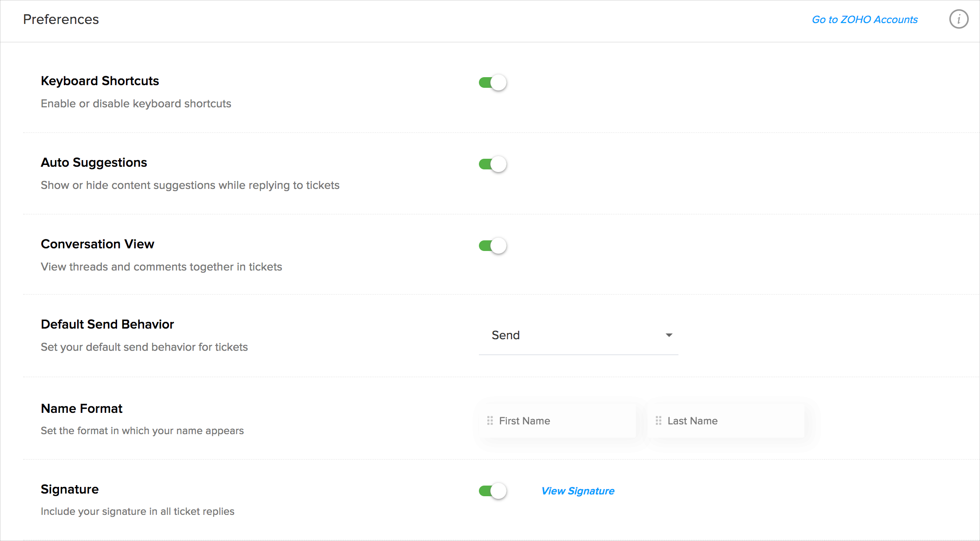Turn off the Auto Suggestions switch
The height and width of the screenshot is (541, 980).
492,164
